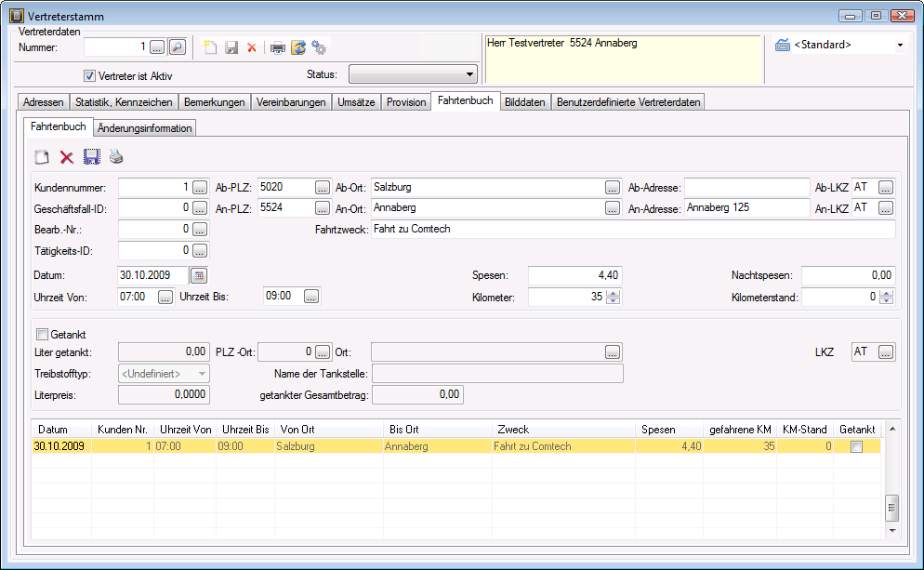Open Kundennummer lookup button
Viewport: 924px width, 570px height.
(200, 188)
